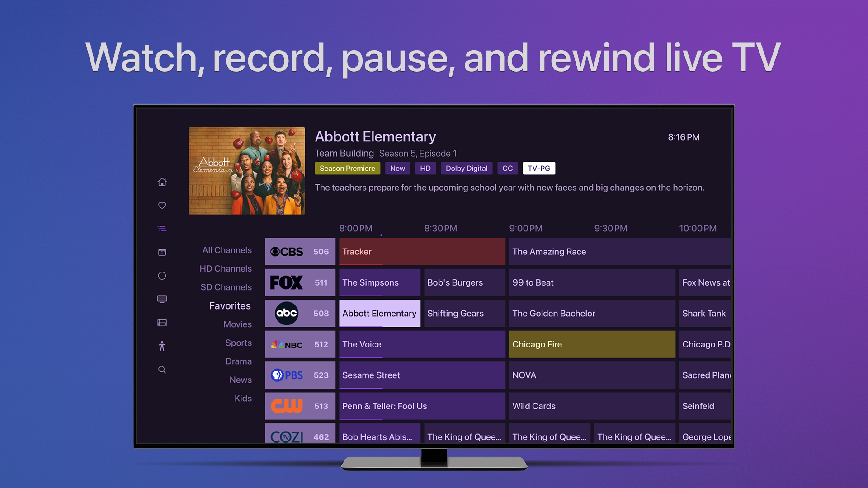The height and width of the screenshot is (488, 868).
Task: Choose the Kids filter
Action: 243,398
